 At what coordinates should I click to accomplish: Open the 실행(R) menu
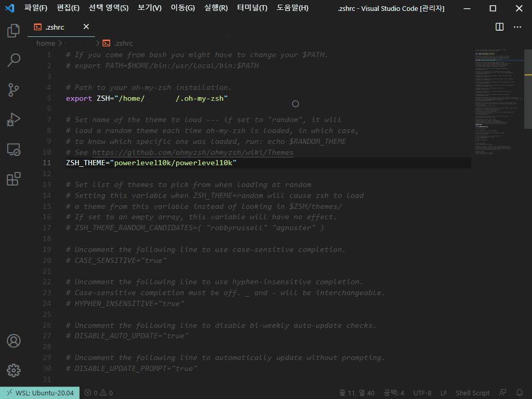(x=216, y=8)
